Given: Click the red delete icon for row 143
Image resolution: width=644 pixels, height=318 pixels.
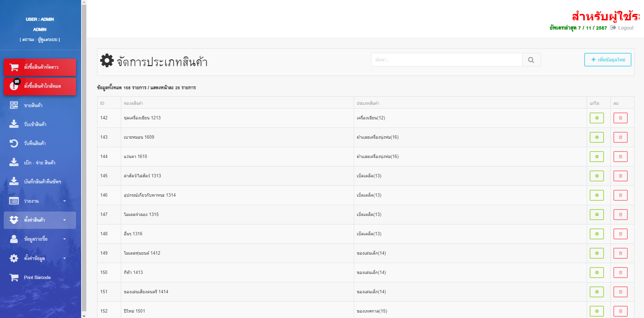Looking at the screenshot, I should (620, 137).
